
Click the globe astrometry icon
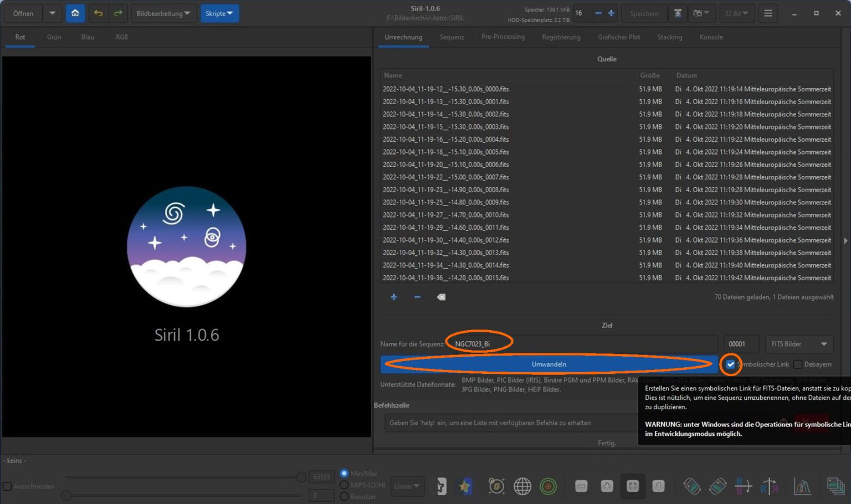[x=522, y=486]
